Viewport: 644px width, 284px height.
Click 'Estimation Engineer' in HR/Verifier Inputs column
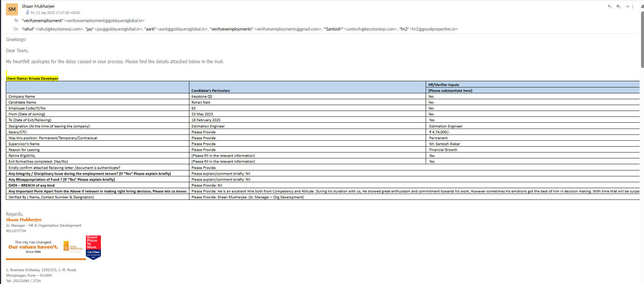pyautogui.click(x=446, y=126)
